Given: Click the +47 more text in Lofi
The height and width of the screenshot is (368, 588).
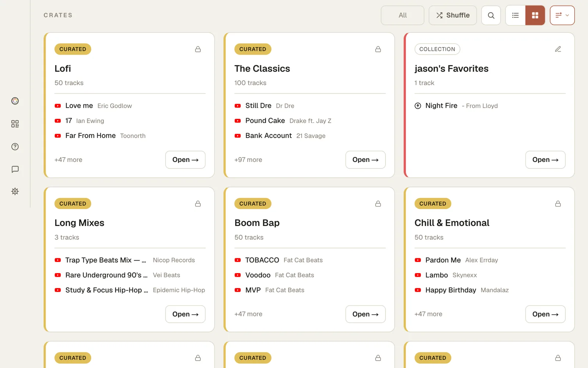Looking at the screenshot, I should pyautogui.click(x=68, y=160).
